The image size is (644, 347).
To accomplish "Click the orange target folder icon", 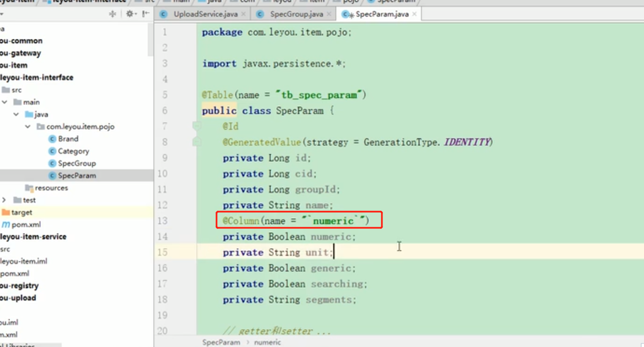I will pos(6,212).
